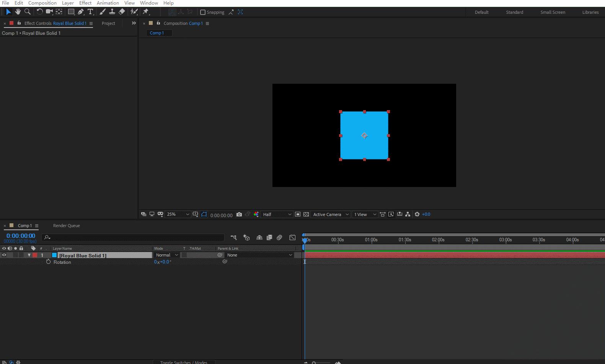
Task: Open the Half resolution dropdown
Action: [277, 214]
